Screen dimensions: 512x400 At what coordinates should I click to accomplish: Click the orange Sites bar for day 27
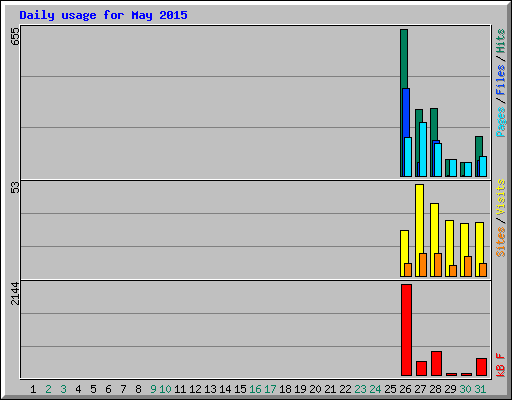coord(423,265)
